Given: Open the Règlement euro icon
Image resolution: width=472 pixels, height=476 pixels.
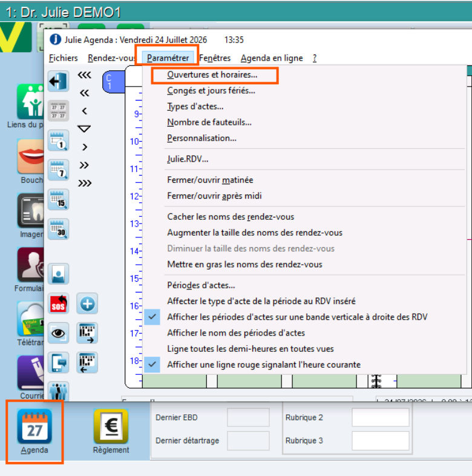Looking at the screenshot, I should [111, 426].
